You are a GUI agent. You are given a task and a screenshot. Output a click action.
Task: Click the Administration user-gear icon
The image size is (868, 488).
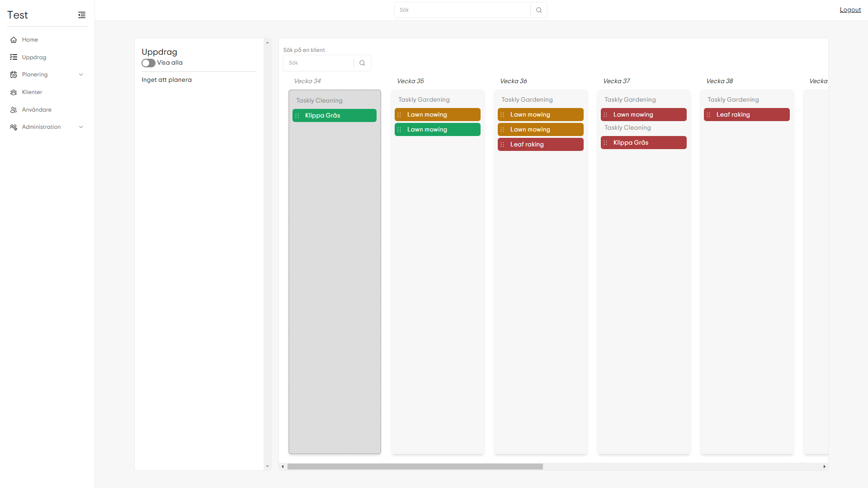tap(14, 127)
